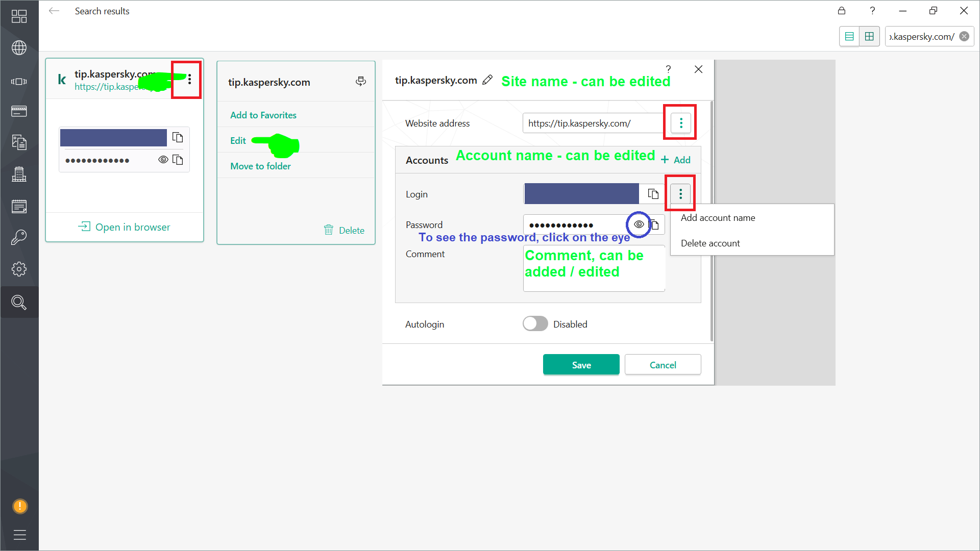The width and height of the screenshot is (980, 551).
Task: Show password with eye in edit dialog
Action: [639, 224]
